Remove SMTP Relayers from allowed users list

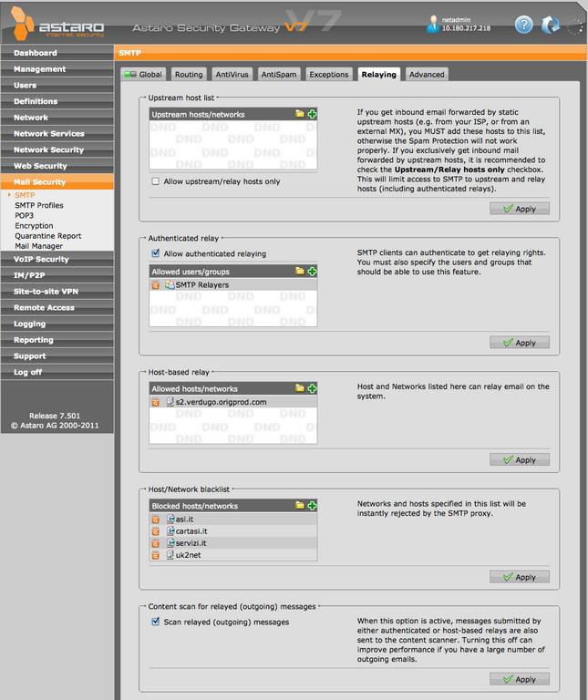155,285
